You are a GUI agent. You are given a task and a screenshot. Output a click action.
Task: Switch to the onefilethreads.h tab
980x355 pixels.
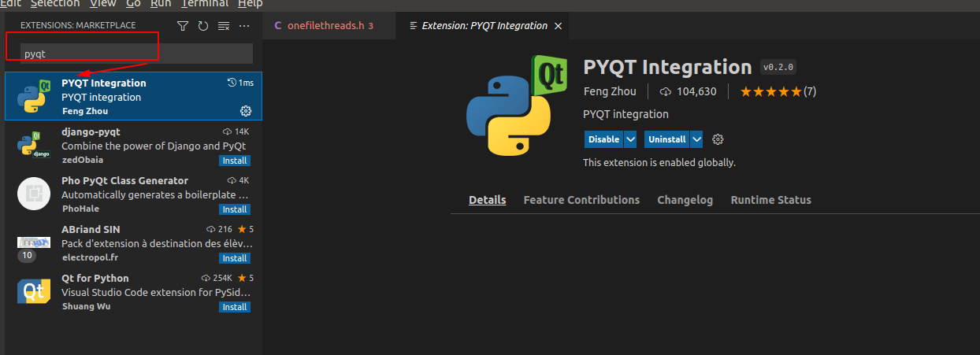(x=324, y=26)
